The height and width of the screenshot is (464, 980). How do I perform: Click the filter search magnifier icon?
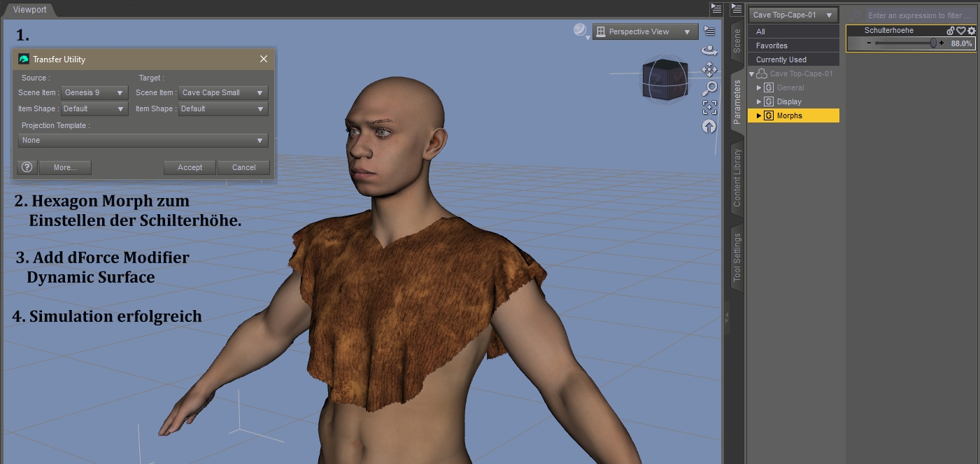click(856, 15)
